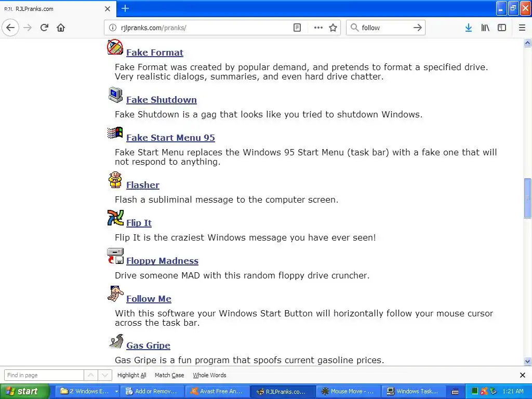Bookmark this page with the star
Screen dimensions: 532x399
(333, 28)
